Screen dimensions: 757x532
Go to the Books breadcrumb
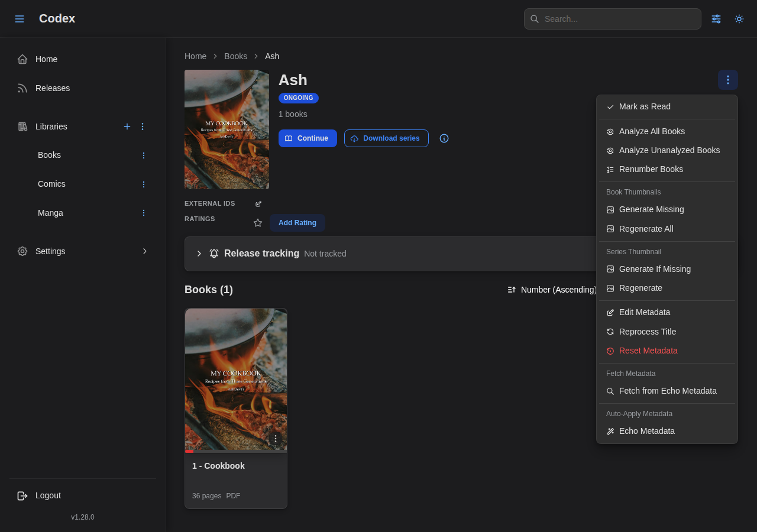point(236,56)
